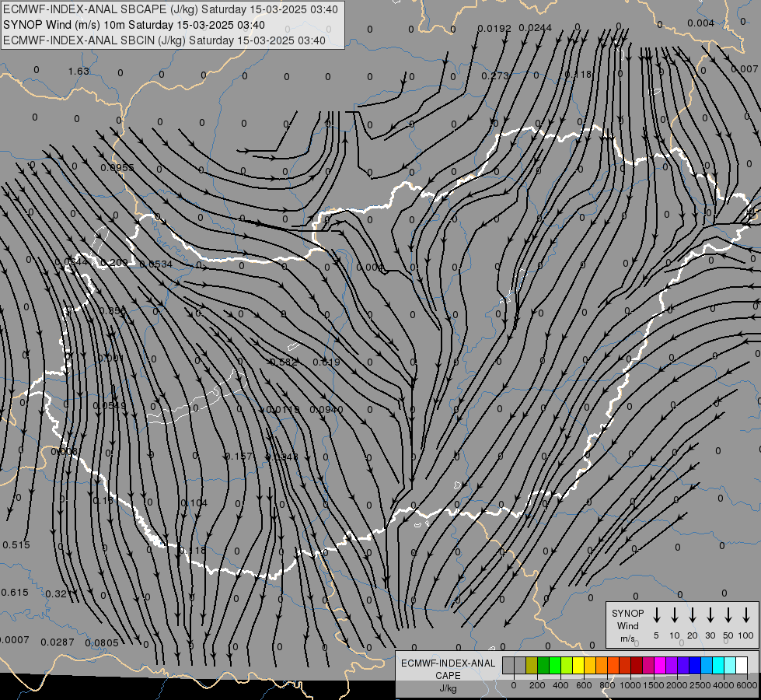This screenshot has height=700, width=761.
Task: Click the SYNOP wind arrow above 30
Action: [710, 615]
